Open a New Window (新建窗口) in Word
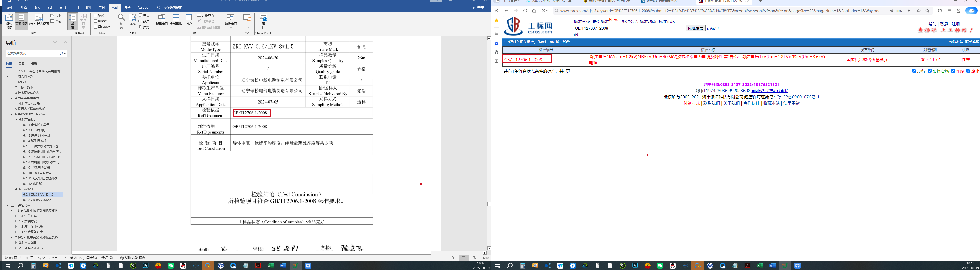The height and width of the screenshot is (270, 980). tap(162, 20)
